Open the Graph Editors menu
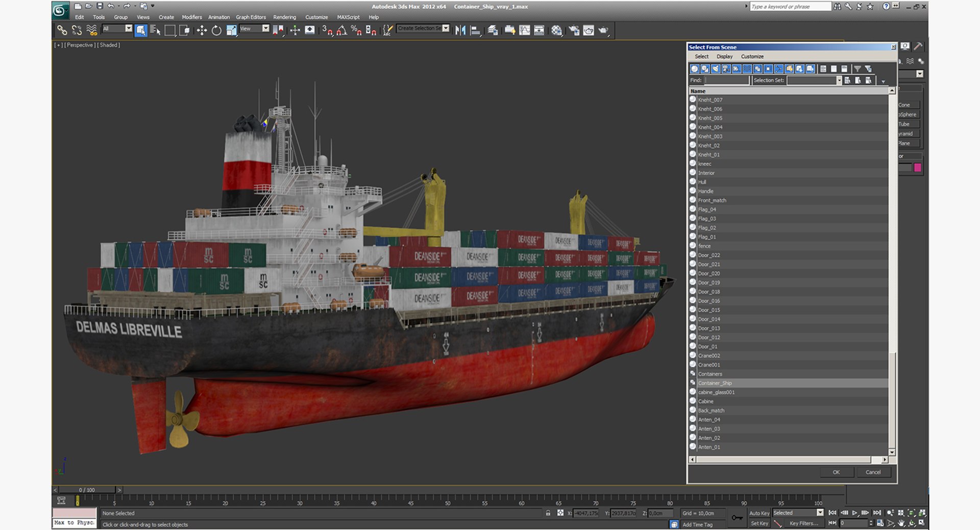The width and height of the screenshot is (980, 530). pyautogui.click(x=251, y=17)
